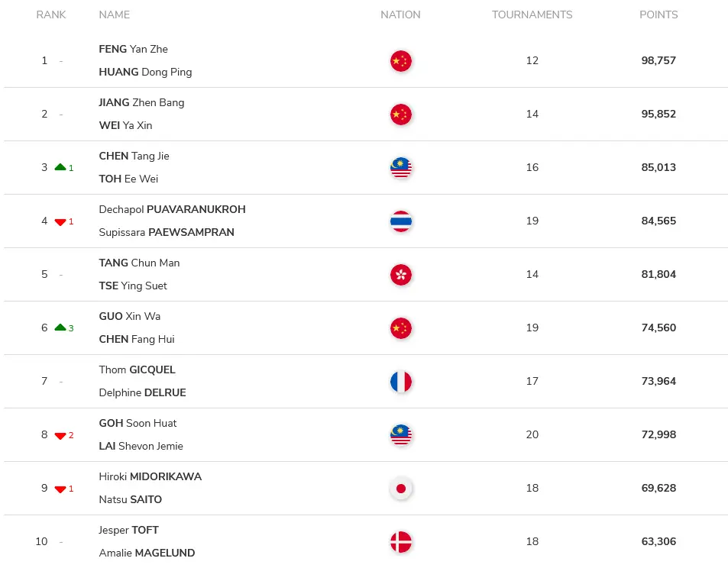Click France flag next to Thom Gicquel
The image size is (728, 568).
pyautogui.click(x=401, y=382)
